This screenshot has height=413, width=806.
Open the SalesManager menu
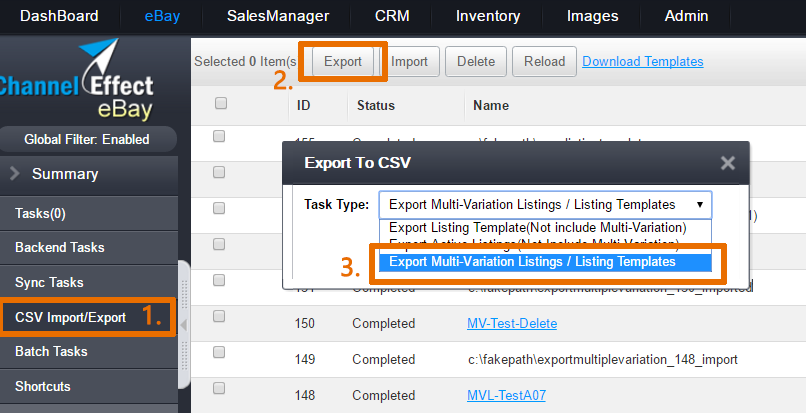tap(278, 16)
